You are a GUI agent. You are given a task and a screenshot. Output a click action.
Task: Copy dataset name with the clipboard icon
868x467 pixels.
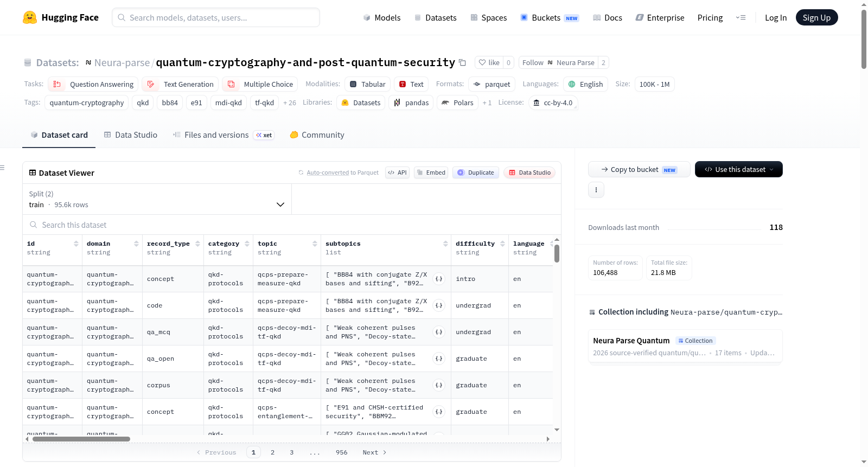462,62
